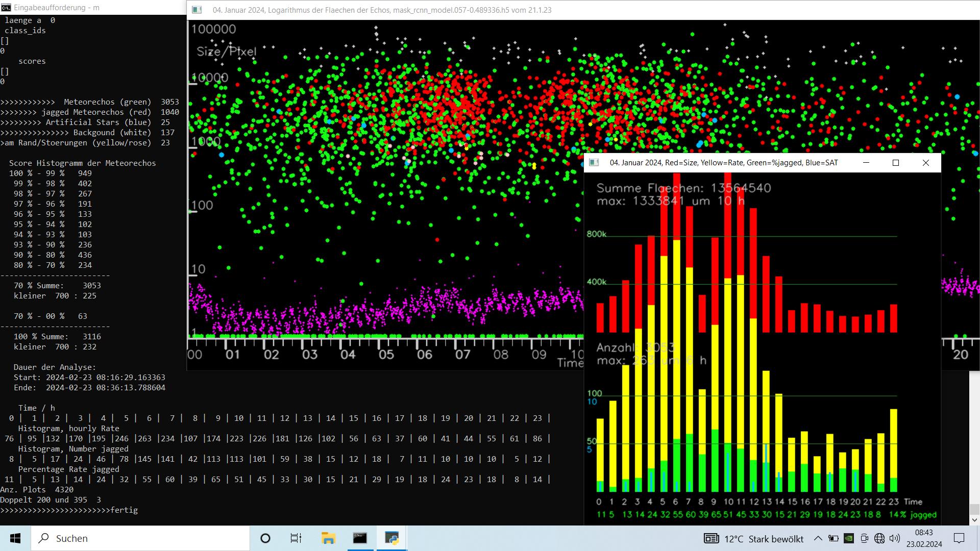Open Task View in the taskbar
Viewport: 980px width, 551px height.
click(296, 538)
